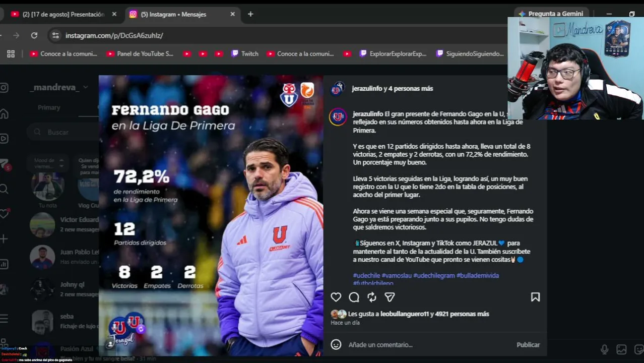
Task: Open jerazulinfo y 4 personas más header
Action: pos(392,88)
